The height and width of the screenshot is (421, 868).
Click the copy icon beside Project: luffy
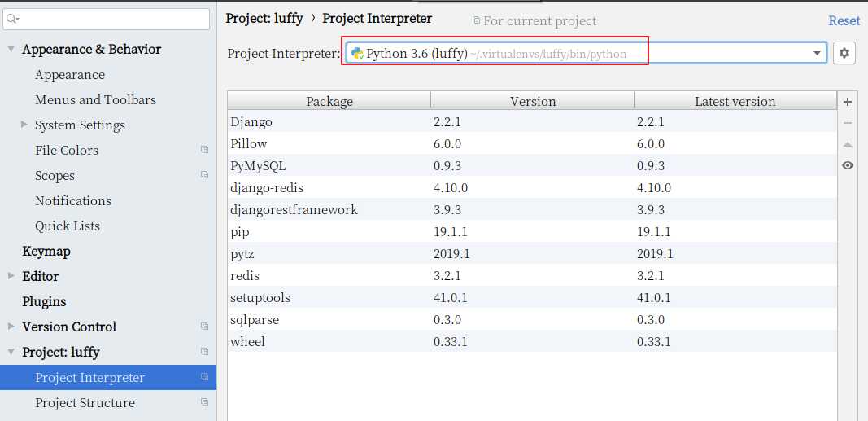[x=205, y=352]
